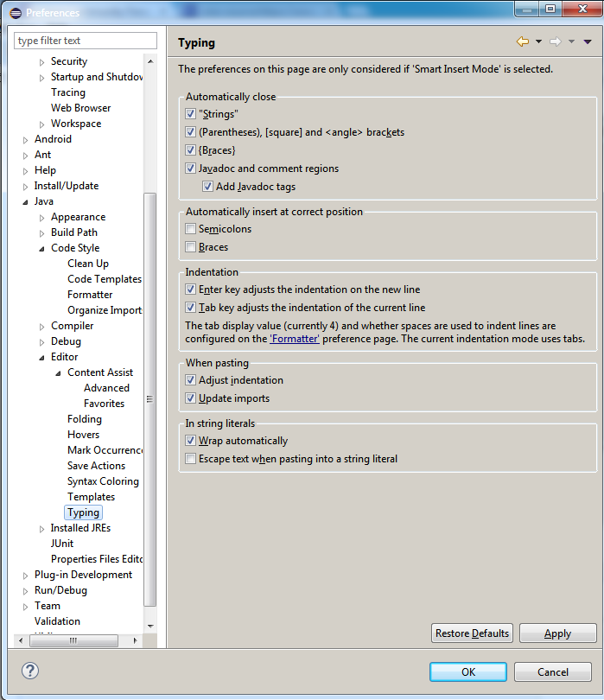Collapse the Editor tree node

point(41,358)
